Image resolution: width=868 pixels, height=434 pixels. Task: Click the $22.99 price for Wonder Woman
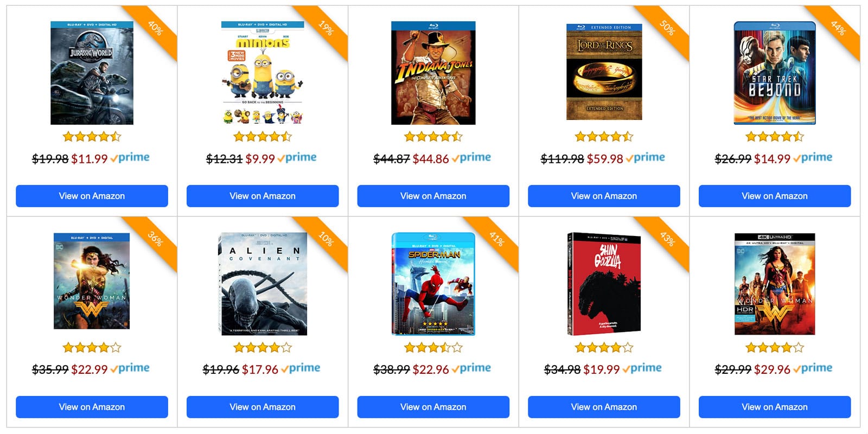(x=90, y=369)
